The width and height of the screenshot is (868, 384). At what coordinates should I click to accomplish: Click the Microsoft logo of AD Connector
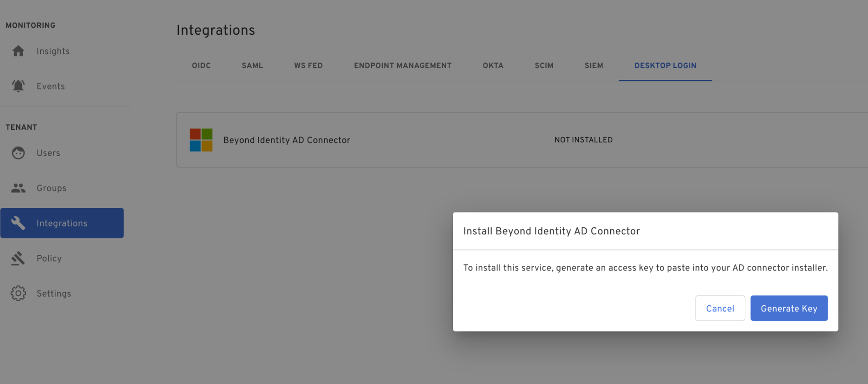tap(201, 140)
